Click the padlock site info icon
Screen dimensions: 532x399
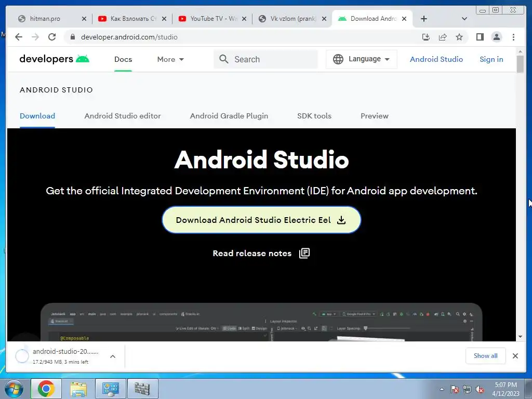pyautogui.click(x=72, y=37)
